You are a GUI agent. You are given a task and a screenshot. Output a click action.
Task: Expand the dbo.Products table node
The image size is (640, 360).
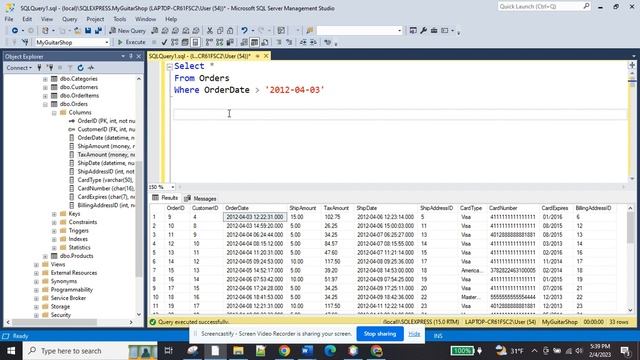pos(45,256)
